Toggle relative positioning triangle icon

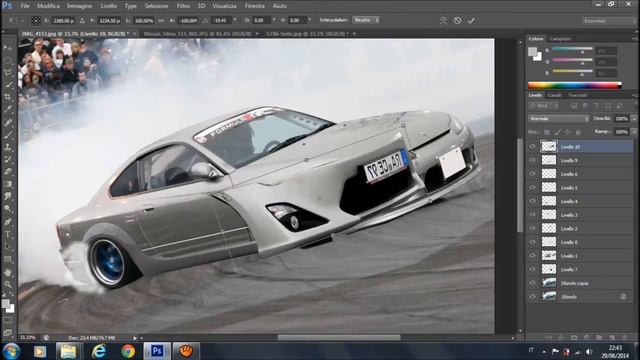[x=82, y=20]
